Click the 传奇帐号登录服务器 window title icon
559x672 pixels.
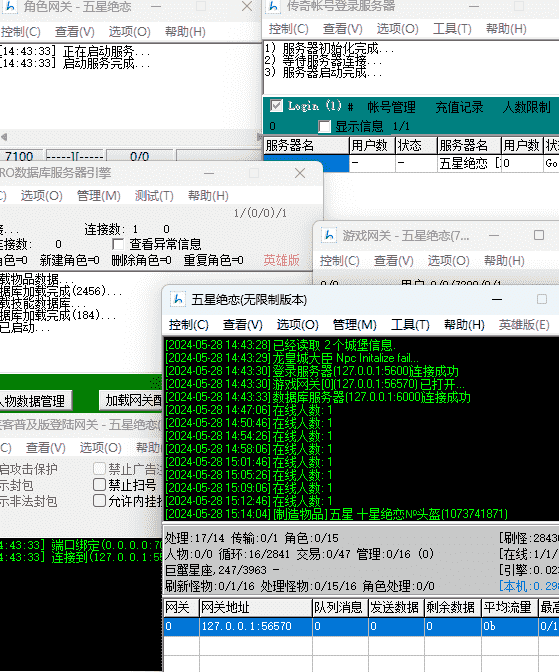(273, 6)
